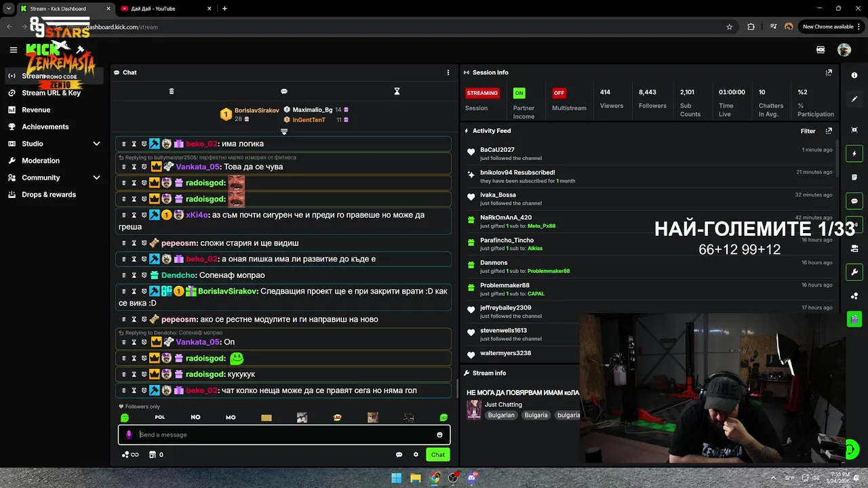Open the user avatar at top right
Viewport: 868px width, 488px height.
pyautogui.click(x=844, y=49)
